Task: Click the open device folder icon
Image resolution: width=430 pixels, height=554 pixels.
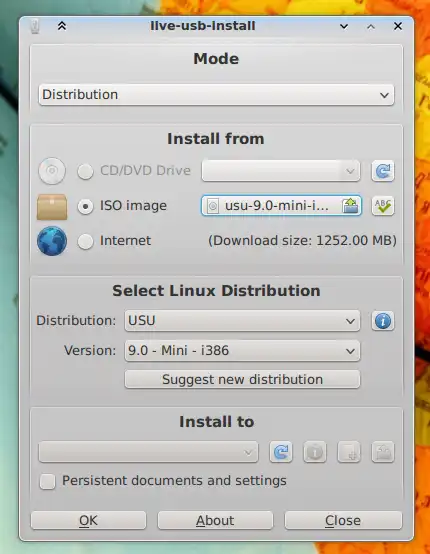Action: [x=383, y=452]
